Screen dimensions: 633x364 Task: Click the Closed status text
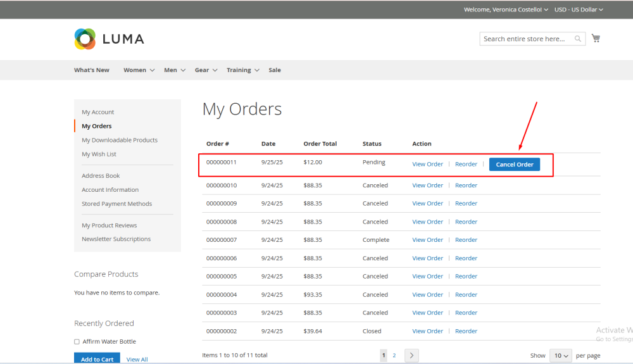[x=372, y=331]
